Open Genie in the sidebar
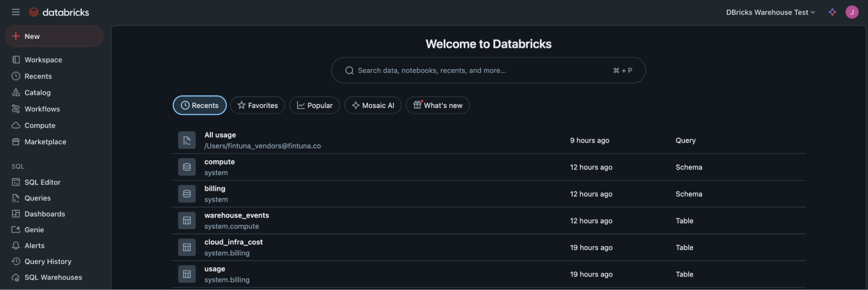 (34, 230)
